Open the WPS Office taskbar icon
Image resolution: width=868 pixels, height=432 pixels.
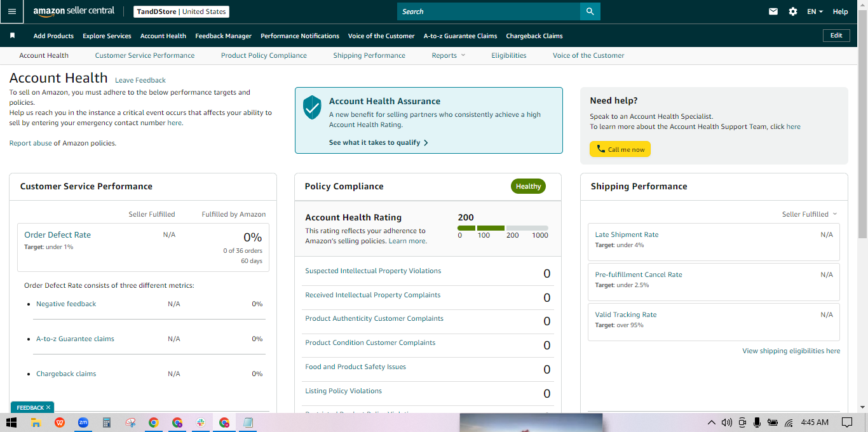tap(60, 422)
